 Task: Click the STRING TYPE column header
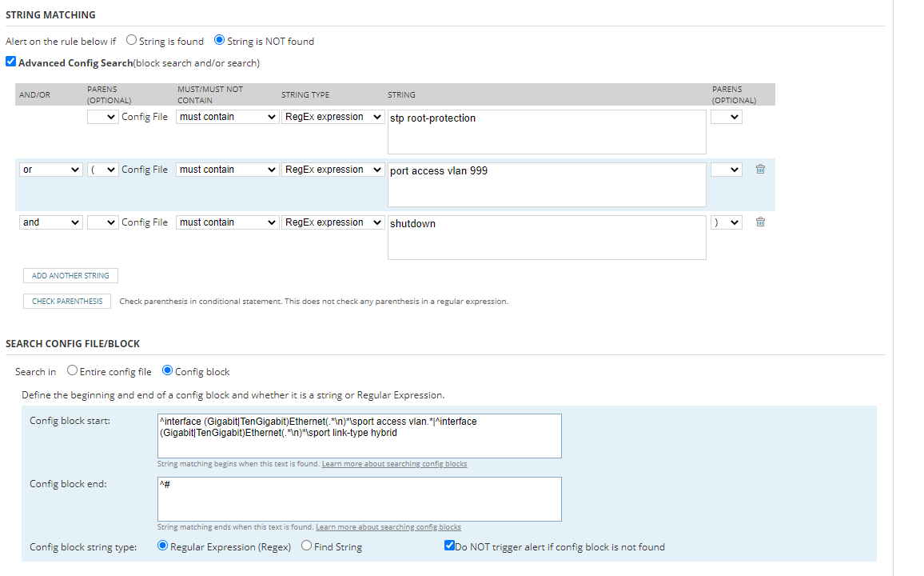coord(305,94)
